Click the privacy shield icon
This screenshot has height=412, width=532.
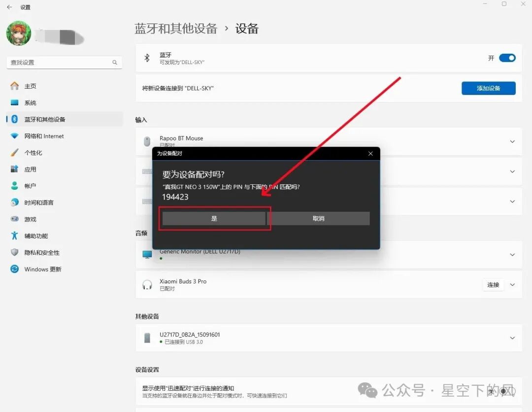(15, 252)
